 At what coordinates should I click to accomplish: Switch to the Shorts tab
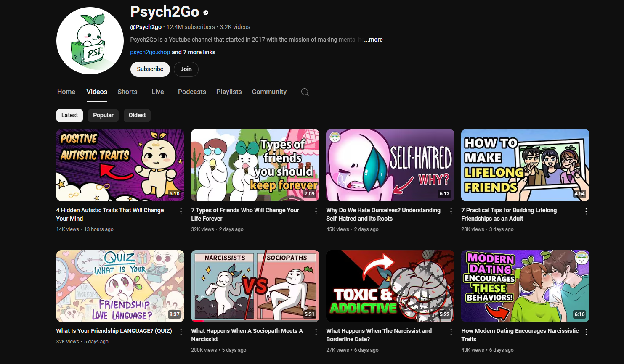pos(127,92)
